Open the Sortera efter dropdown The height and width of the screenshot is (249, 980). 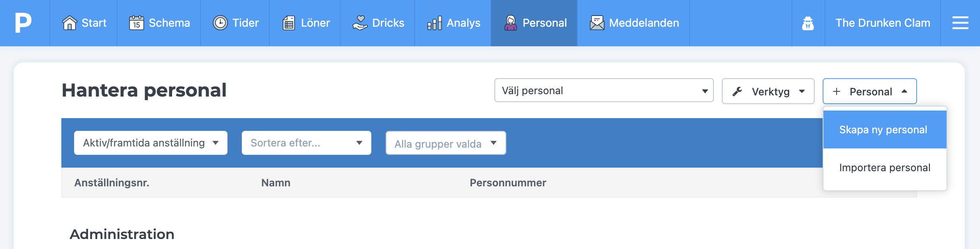coord(306,143)
